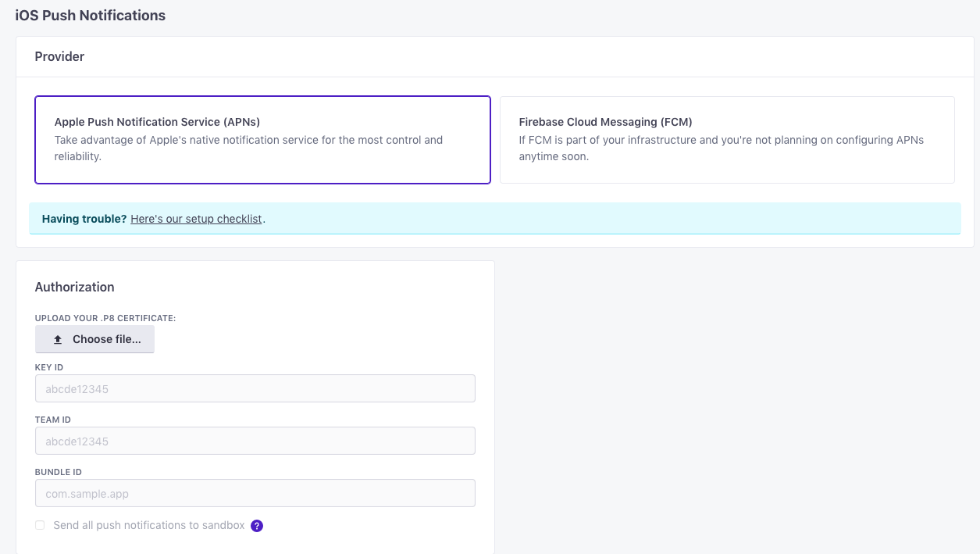Screen dimensions: 980x554
Task: Select Apple Push Notification Service (APNs) provider
Action: click(262, 140)
